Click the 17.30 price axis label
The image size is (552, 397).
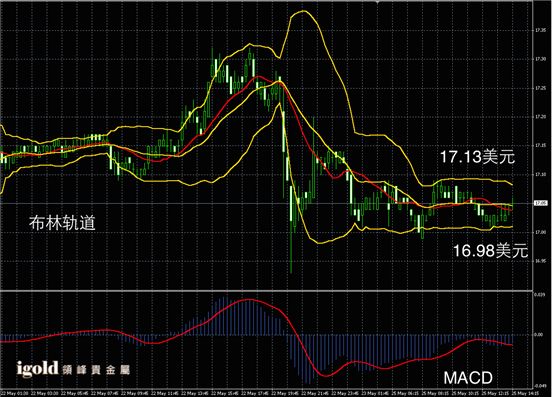click(x=540, y=59)
